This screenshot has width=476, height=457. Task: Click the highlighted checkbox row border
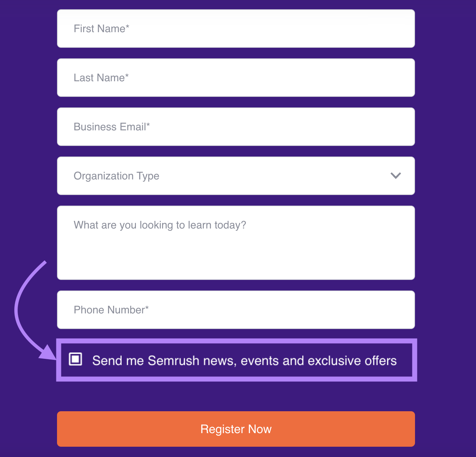[x=236, y=342]
